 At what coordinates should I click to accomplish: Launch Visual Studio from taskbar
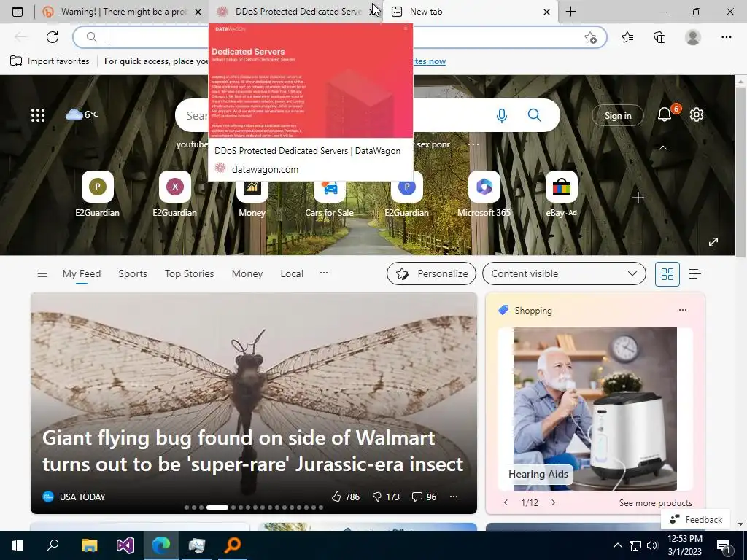[x=125, y=545]
